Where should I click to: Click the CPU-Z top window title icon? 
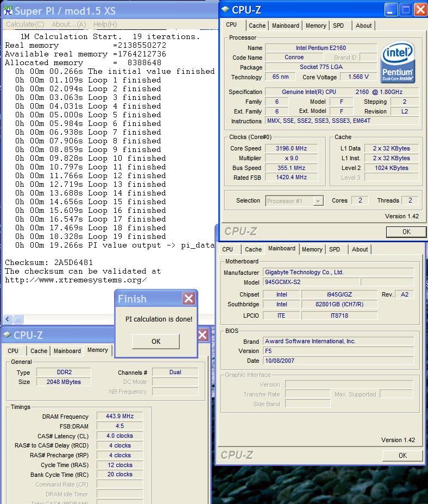tap(225, 9)
